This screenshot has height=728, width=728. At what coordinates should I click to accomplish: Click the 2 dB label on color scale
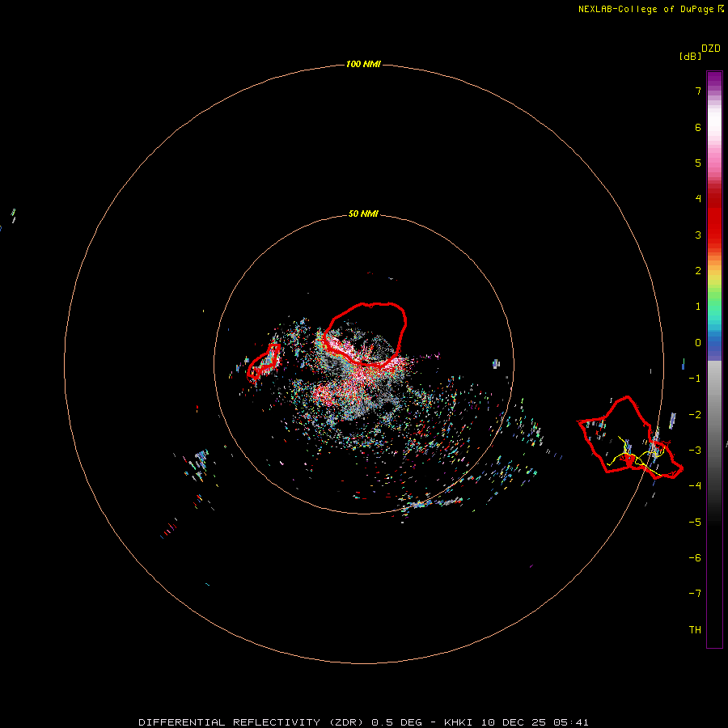(698, 271)
